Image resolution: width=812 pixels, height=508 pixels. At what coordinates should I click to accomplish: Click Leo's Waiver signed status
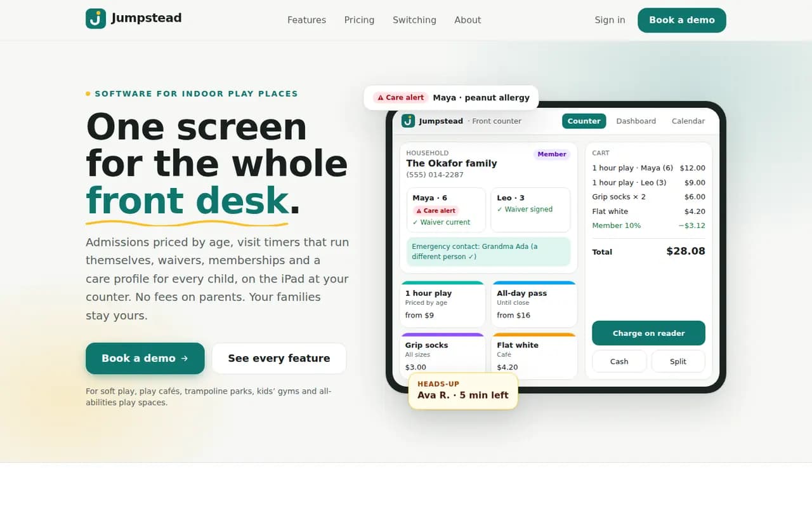[525, 209]
